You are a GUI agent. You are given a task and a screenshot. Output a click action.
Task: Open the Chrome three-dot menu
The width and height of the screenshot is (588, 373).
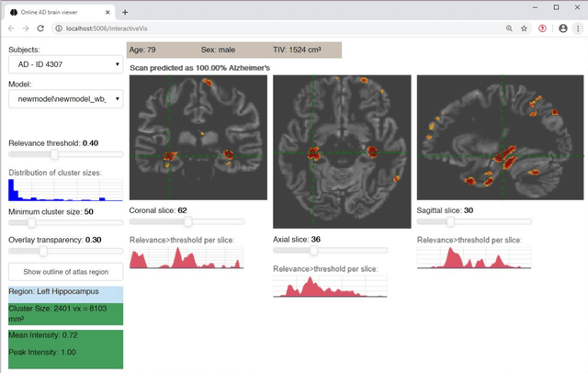pos(577,28)
